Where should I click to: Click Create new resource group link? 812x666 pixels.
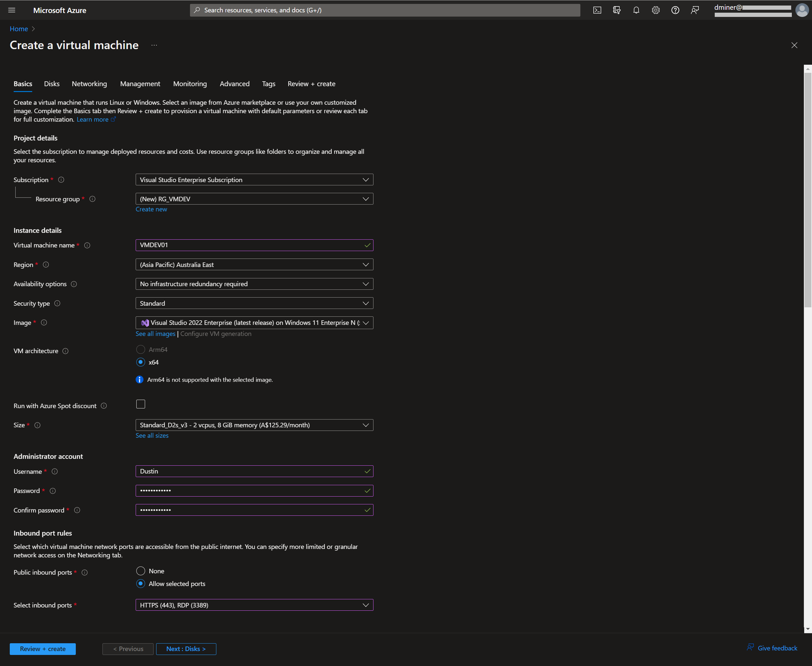tap(151, 209)
